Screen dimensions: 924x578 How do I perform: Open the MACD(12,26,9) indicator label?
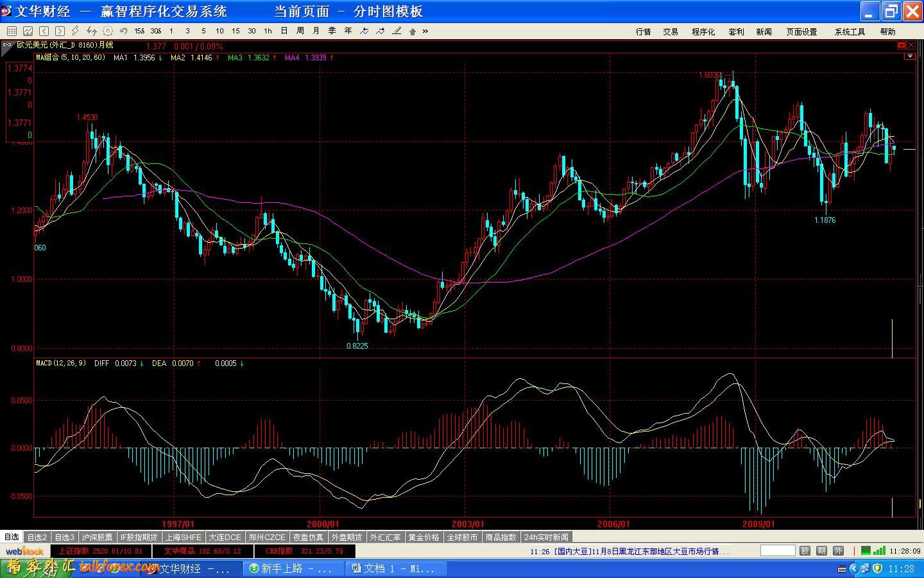pos(61,363)
